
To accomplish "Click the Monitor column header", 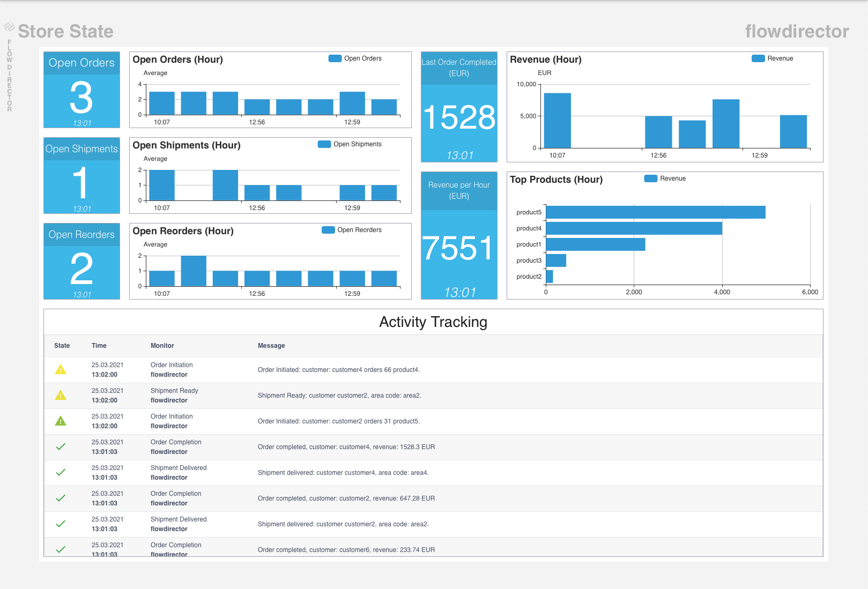I will click(162, 346).
